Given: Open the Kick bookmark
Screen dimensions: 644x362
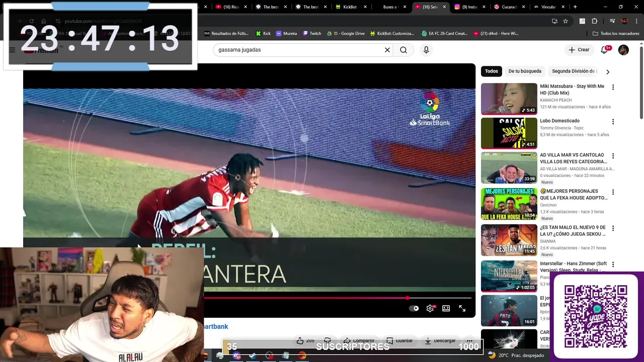Looking at the screenshot, I should [264, 34].
